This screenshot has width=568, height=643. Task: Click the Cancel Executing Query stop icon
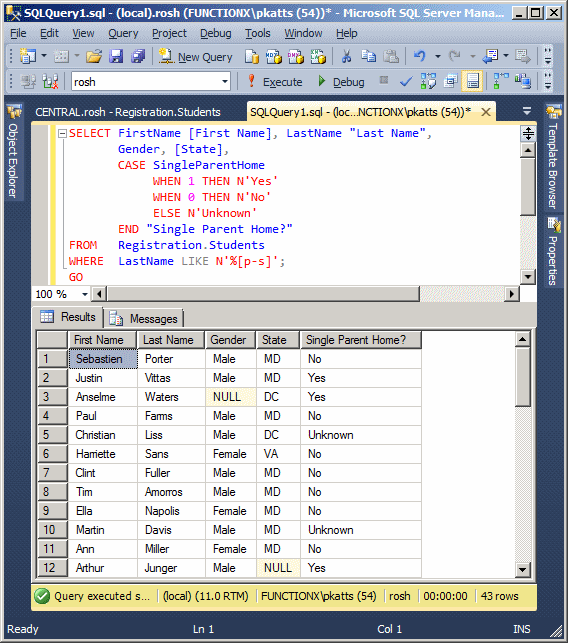(384, 80)
